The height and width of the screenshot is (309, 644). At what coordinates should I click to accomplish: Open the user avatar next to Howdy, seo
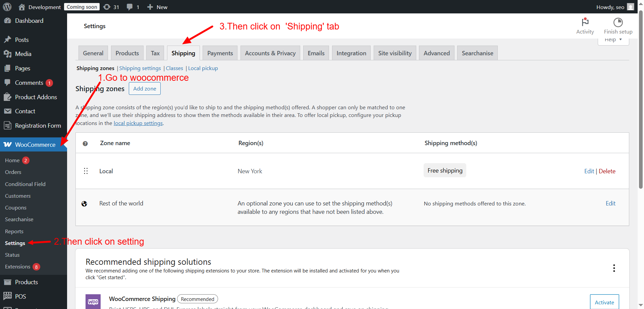click(x=631, y=7)
